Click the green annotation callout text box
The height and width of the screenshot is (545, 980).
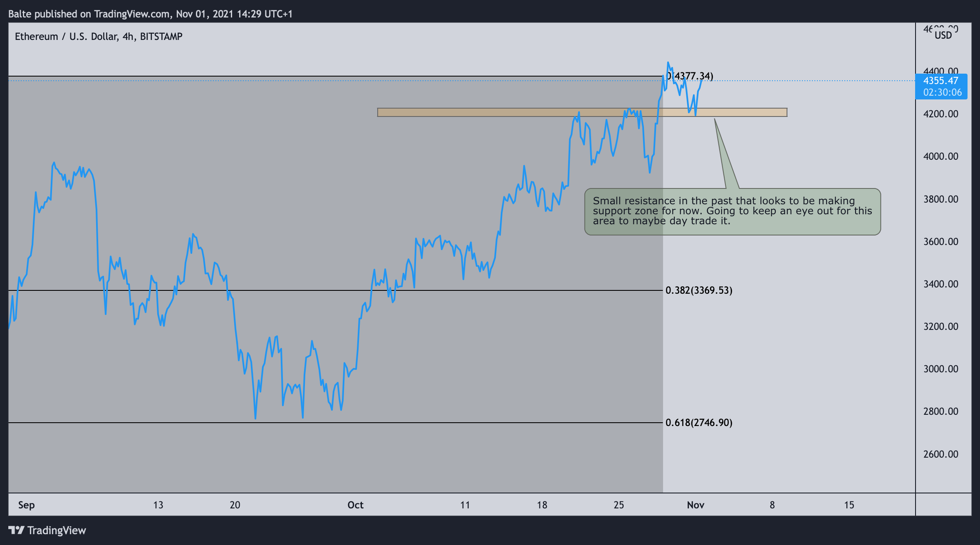click(x=733, y=212)
